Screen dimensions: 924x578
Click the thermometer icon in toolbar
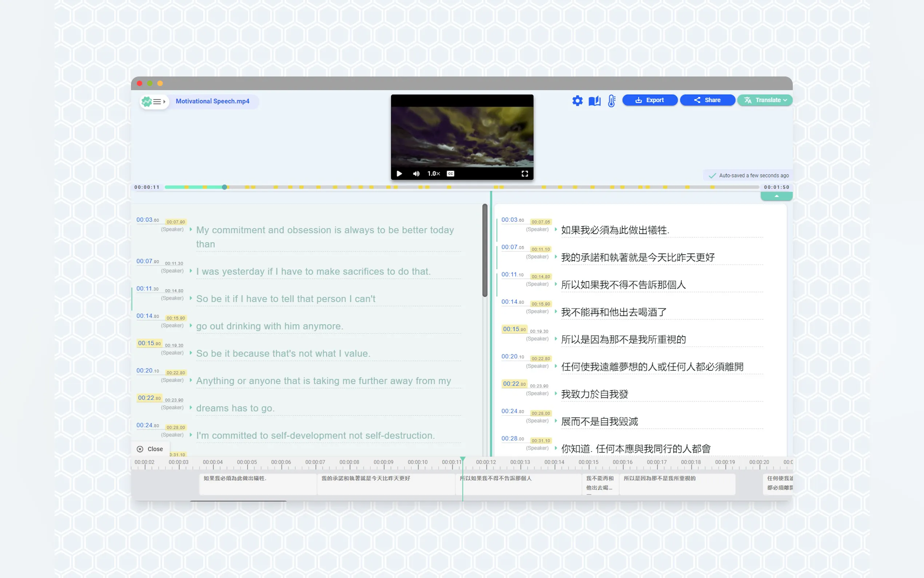click(611, 100)
